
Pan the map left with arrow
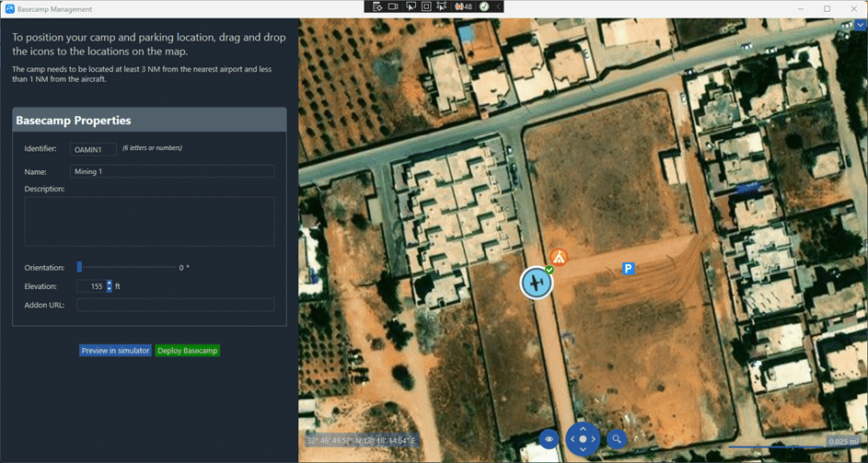point(571,439)
